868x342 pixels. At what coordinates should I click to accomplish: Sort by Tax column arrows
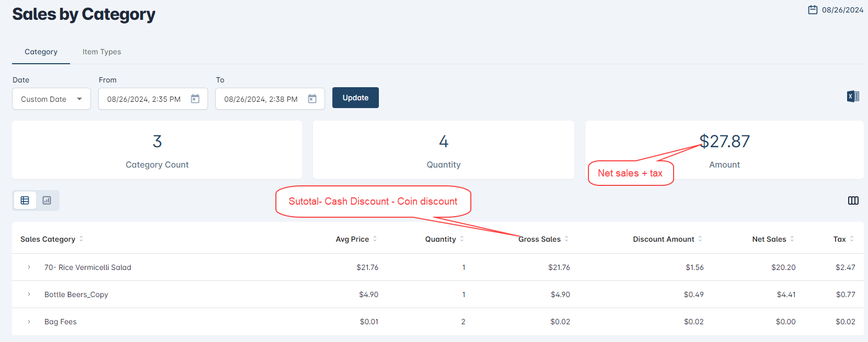(852, 239)
